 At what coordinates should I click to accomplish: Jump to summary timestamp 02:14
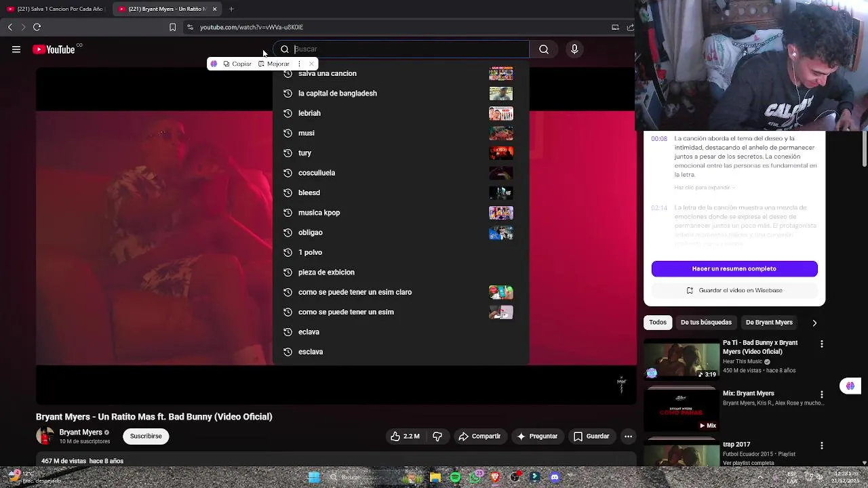point(659,208)
